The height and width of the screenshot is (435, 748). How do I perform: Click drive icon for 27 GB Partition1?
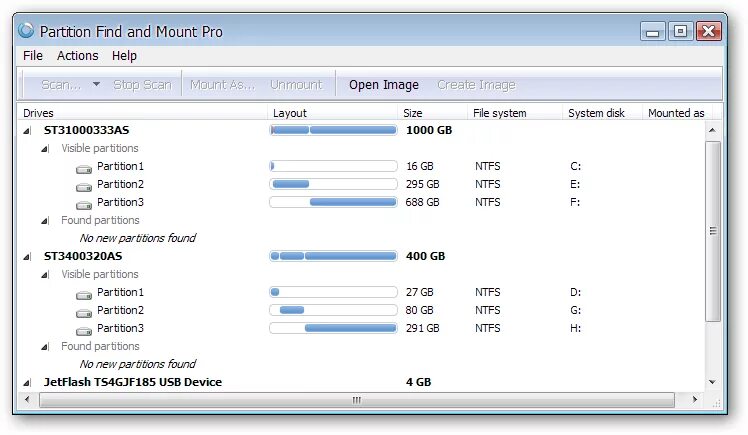point(83,295)
